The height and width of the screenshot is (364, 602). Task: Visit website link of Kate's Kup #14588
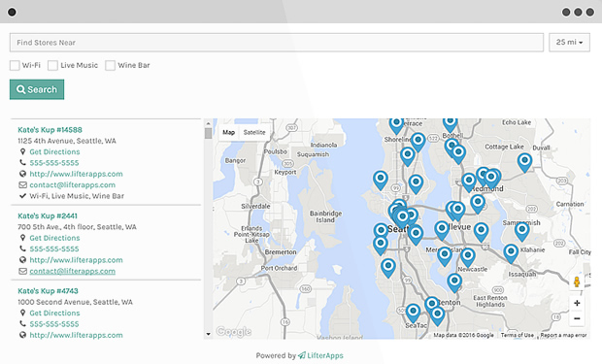pos(76,174)
